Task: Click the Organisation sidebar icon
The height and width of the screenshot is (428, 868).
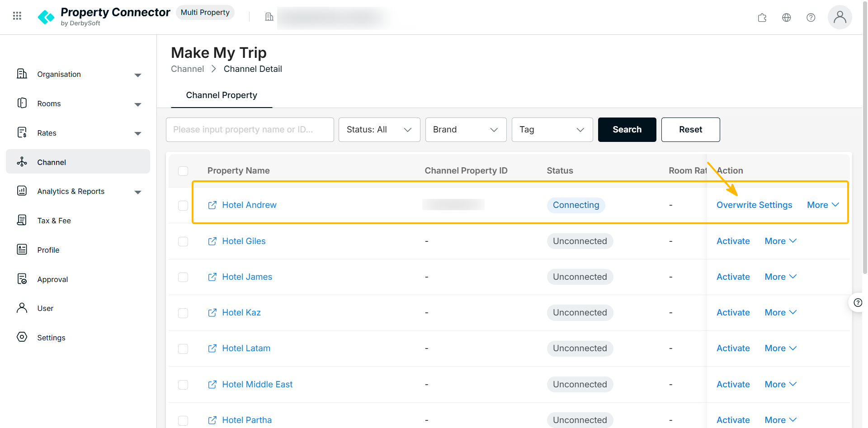Action: (x=22, y=74)
